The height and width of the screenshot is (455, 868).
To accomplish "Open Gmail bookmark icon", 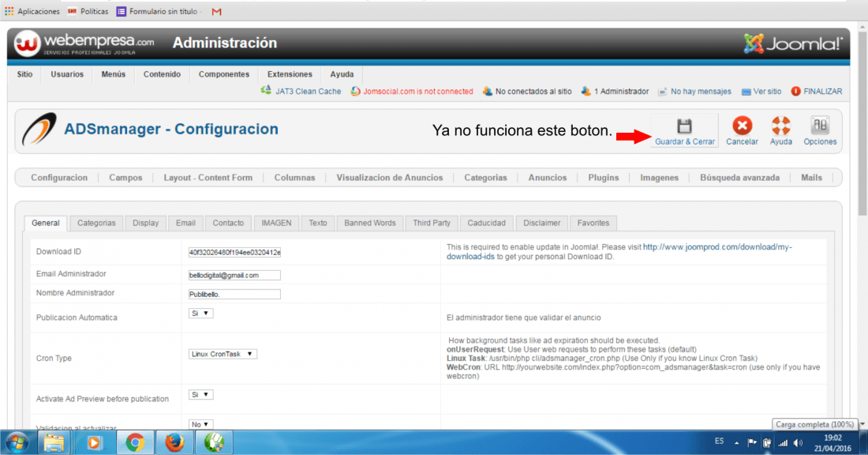I will click(216, 12).
